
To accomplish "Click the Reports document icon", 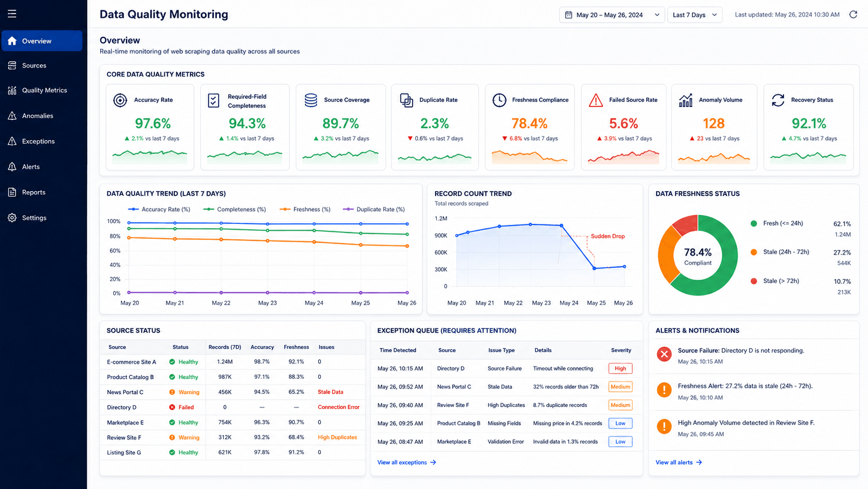I will point(12,192).
